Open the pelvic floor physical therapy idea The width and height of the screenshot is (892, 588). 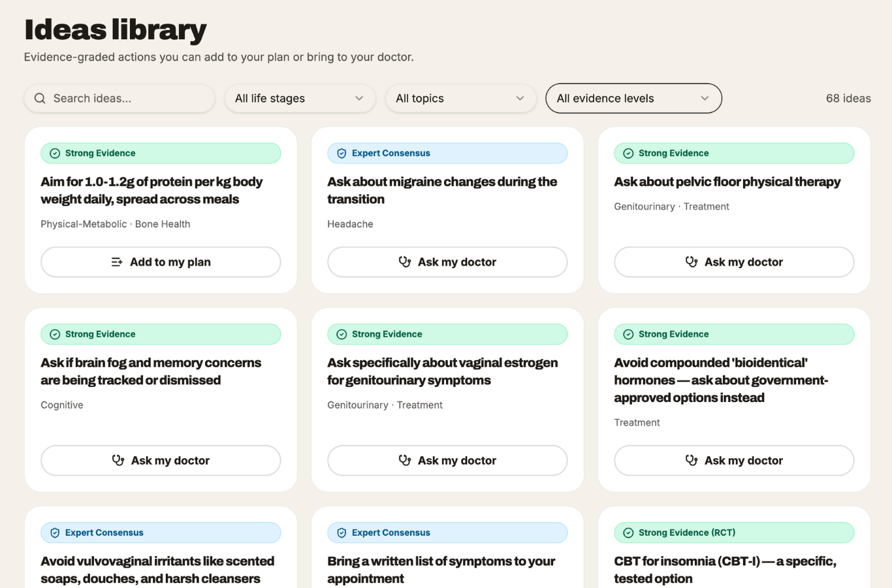[727, 182]
